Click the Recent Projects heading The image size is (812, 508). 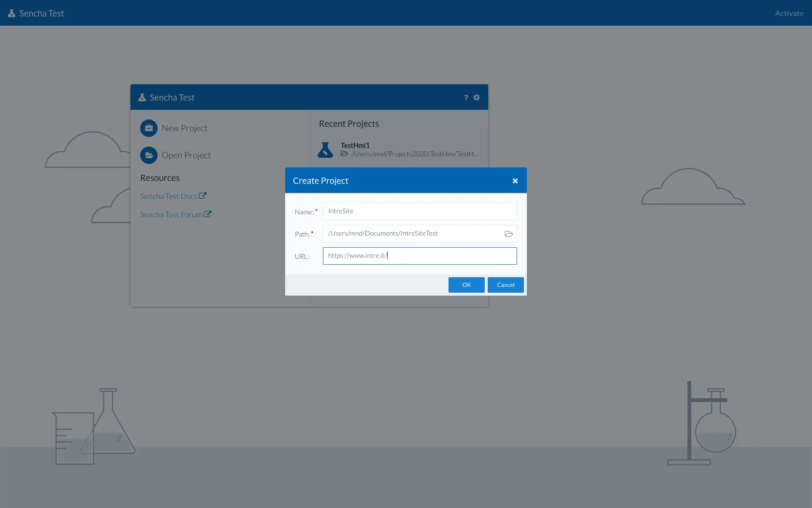coord(349,124)
